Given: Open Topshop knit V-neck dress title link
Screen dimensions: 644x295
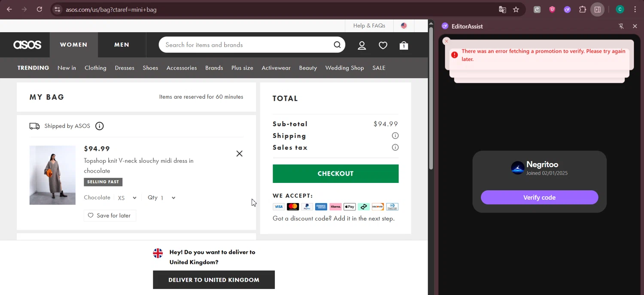Looking at the screenshot, I should (x=139, y=166).
